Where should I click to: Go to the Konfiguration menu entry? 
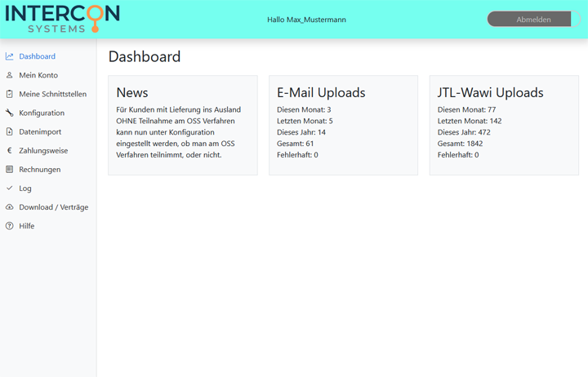(42, 113)
